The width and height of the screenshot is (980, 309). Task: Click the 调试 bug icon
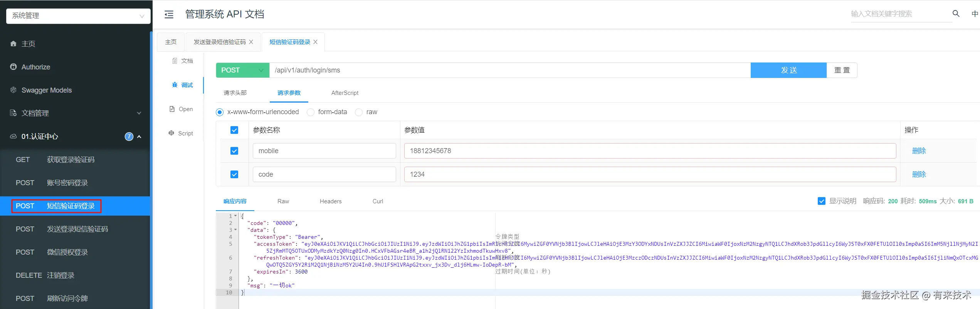coord(175,85)
